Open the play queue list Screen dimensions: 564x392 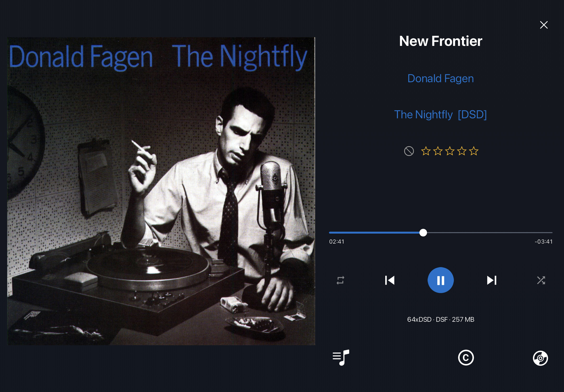pyautogui.click(x=341, y=357)
